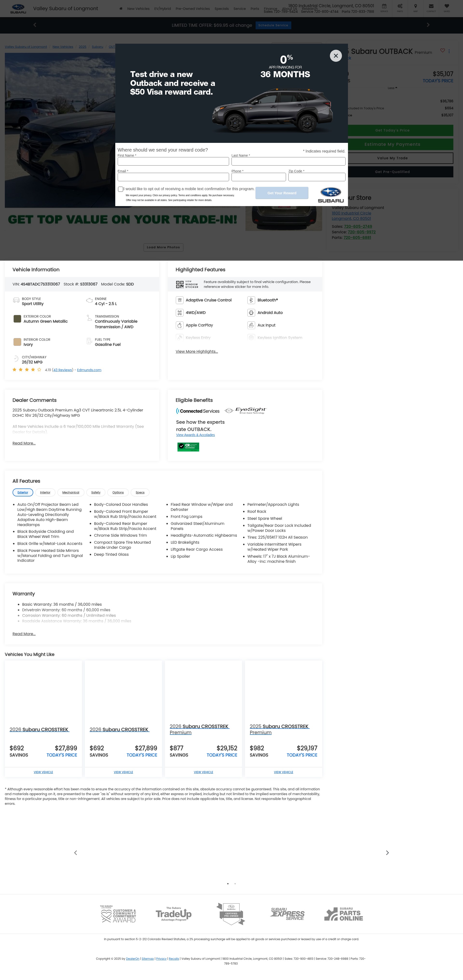This screenshot has width=463, height=980.
Task: Expand Dealer Comments with Read More
Action: click(24, 443)
